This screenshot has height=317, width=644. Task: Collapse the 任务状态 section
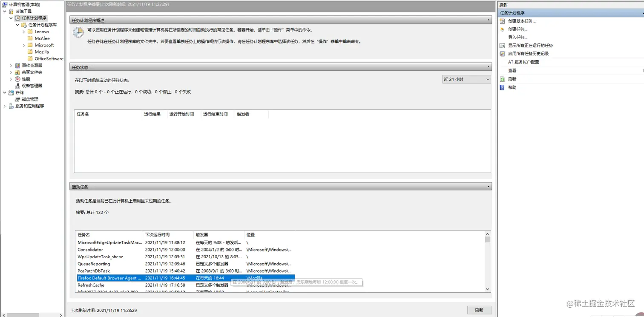point(489,67)
